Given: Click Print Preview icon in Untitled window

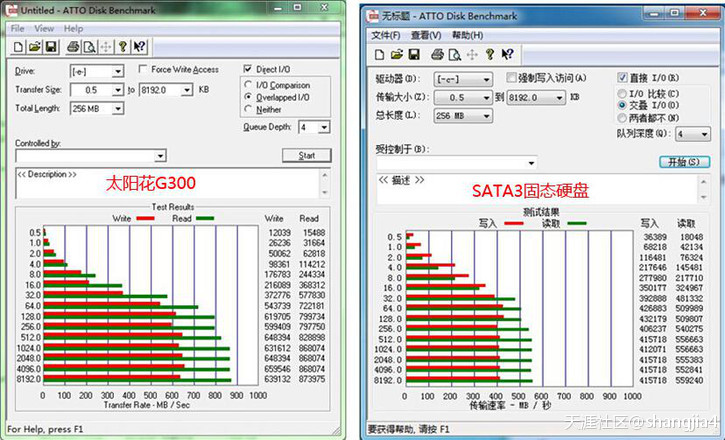Looking at the screenshot, I should pyautogui.click(x=89, y=47).
